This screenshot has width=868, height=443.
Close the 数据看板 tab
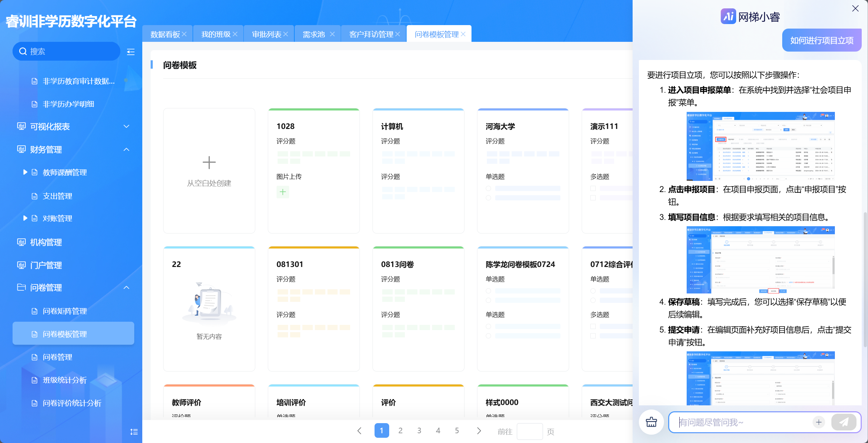pyautogui.click(x=184, y=34)
